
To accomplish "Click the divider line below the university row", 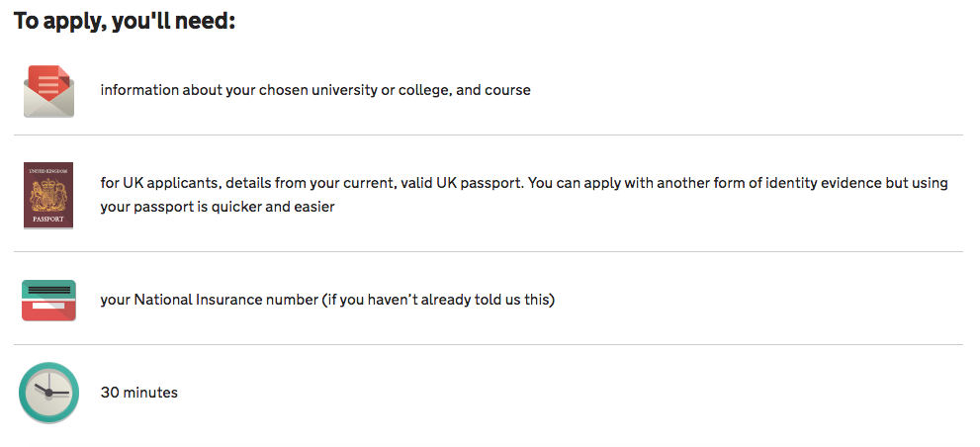I will pyautogui.click(x=489, y=135).
